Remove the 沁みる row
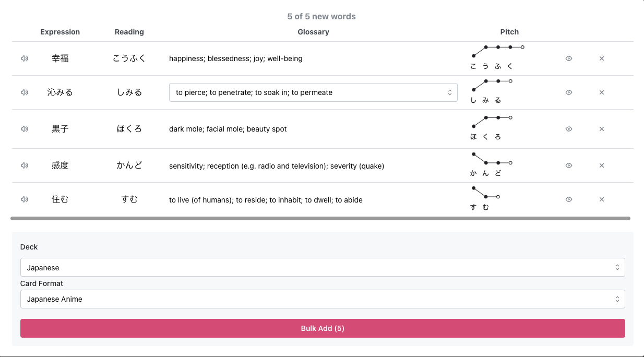 (x=601, y=92)
